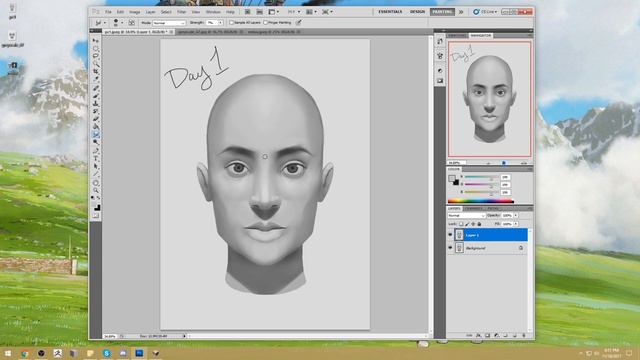Switch to the Channels tab
Image resolution: width=640 pixels, height=360 pixels.
[473, 209]
